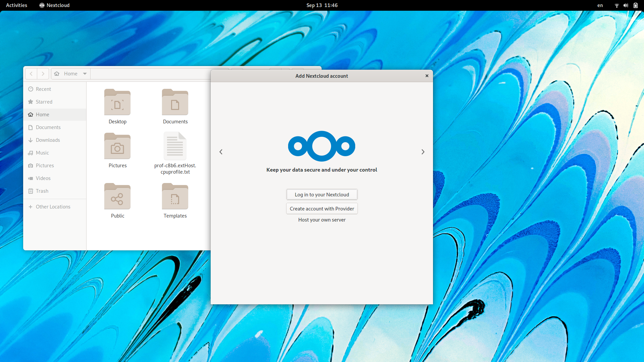Close the Add Nextcloud account dialog

point(427,76)
